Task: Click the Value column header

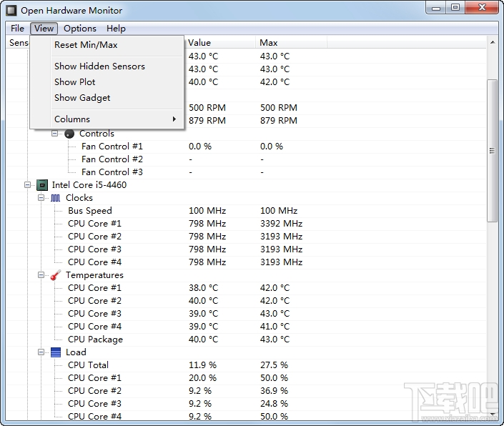Action: click(x=220, y=43)
